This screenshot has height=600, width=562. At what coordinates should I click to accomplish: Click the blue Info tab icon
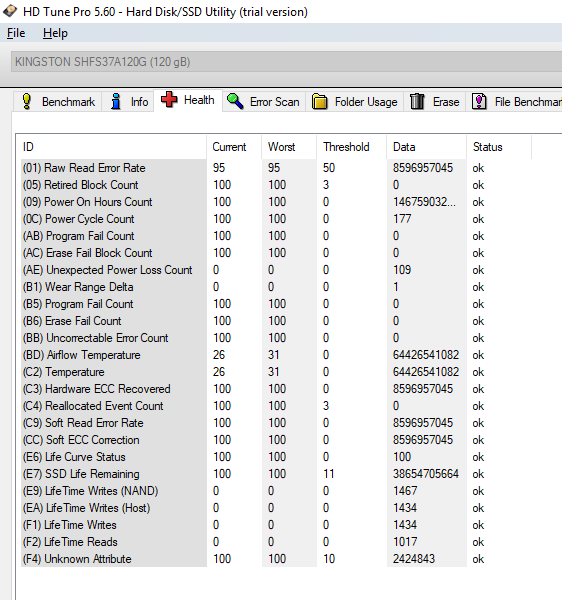(x=116, y=101)
